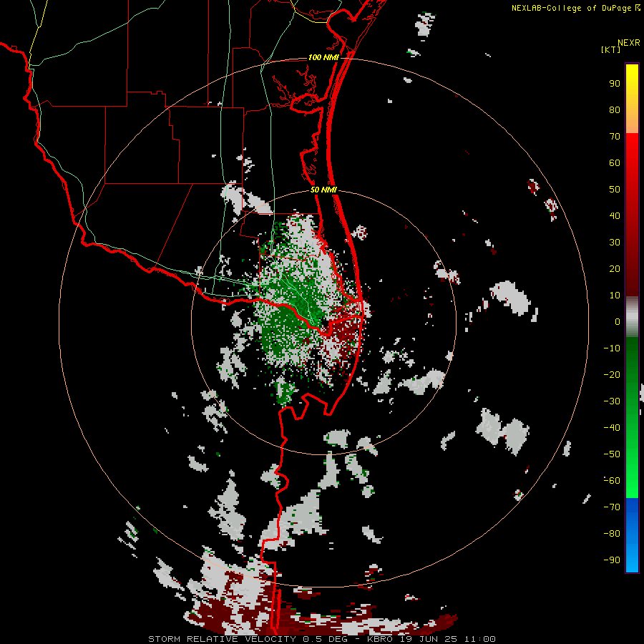This screenshot has width=644, height=644.
Task: Click the blue bottom segment of color bar
Action: [x=632, y=535]
